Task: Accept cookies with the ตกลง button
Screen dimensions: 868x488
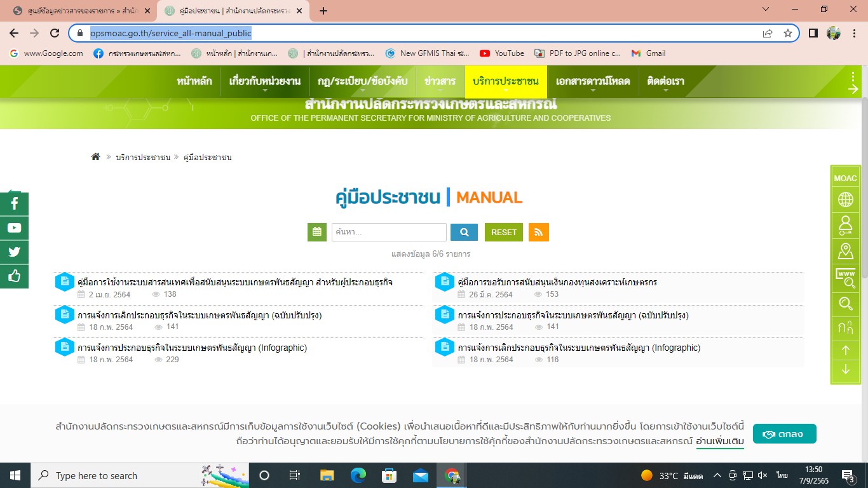Action: point(784,434)
